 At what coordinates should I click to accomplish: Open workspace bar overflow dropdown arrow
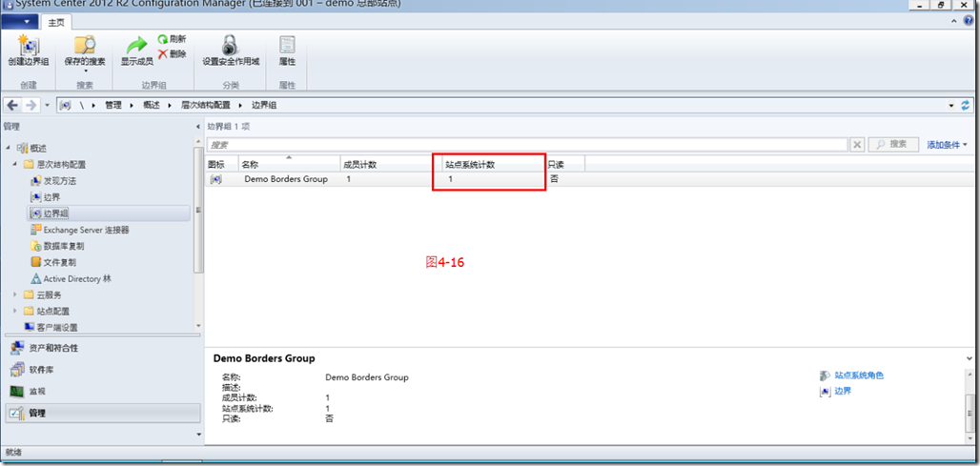(198, 435)
